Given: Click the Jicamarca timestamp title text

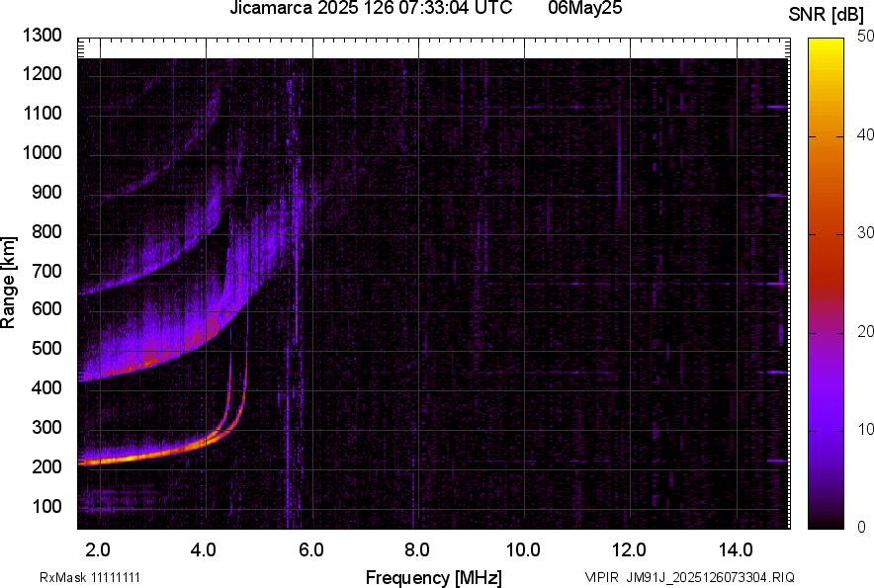Looking at the screenshot, I should pyautogui.click(x=371, y=9).
